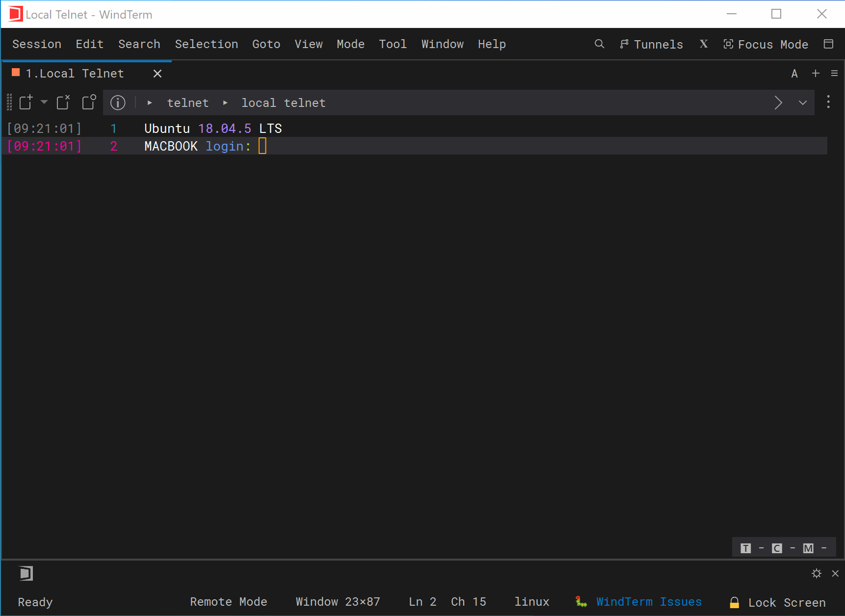Expand the new session dropdown arrow

pyautogui.click(x=44, y=102)
